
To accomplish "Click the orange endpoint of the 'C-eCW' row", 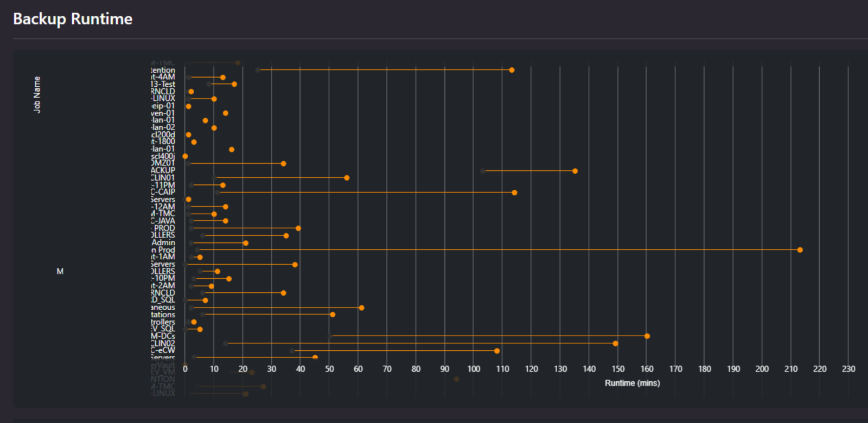I will point(497,351).
